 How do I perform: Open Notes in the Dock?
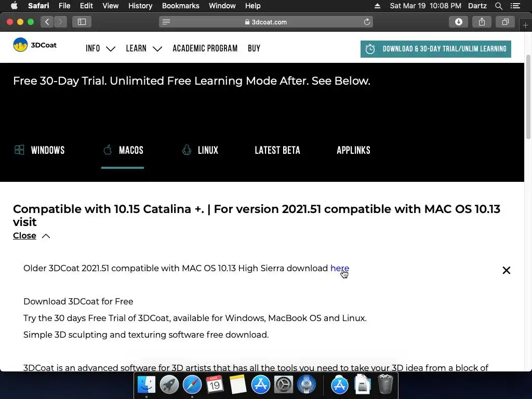237,385
